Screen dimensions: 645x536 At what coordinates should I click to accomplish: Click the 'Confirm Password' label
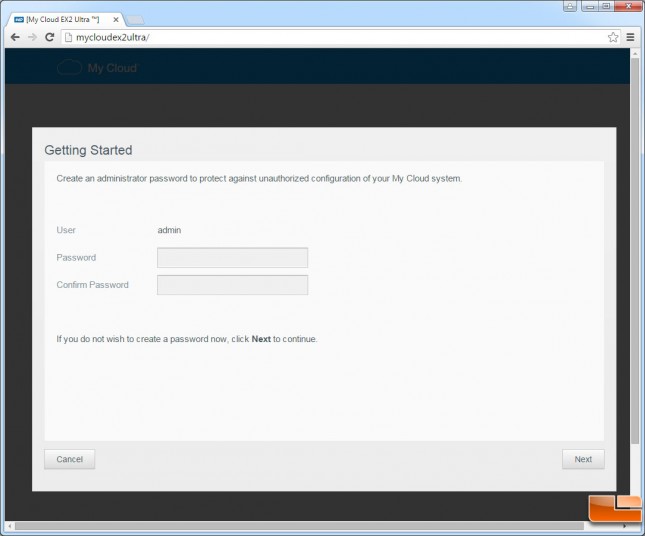pyautogui.click(x=93, y=285)
